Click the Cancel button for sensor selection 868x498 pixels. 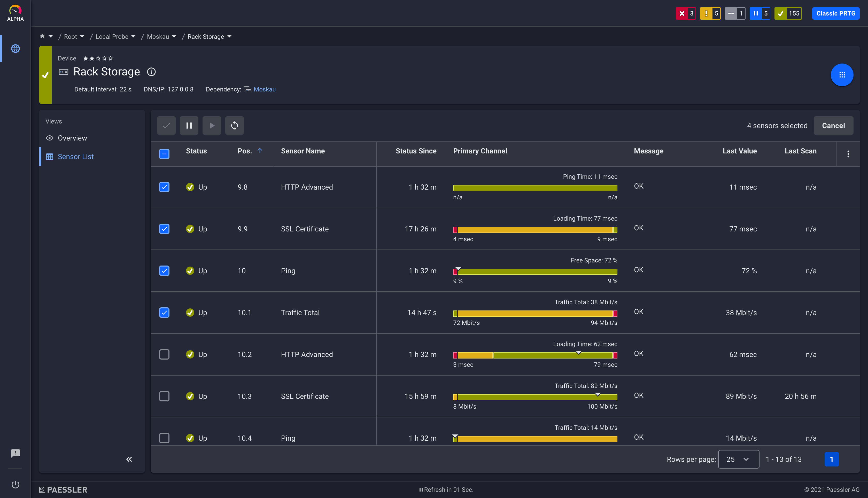point(833,126)
